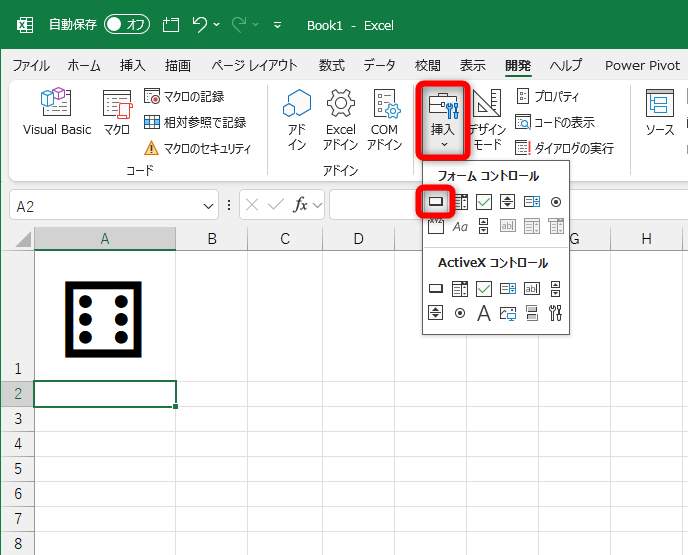Start マクロの記録 (Record Macro)
Viewport: 688px width, 555px height.
[184, 96]
